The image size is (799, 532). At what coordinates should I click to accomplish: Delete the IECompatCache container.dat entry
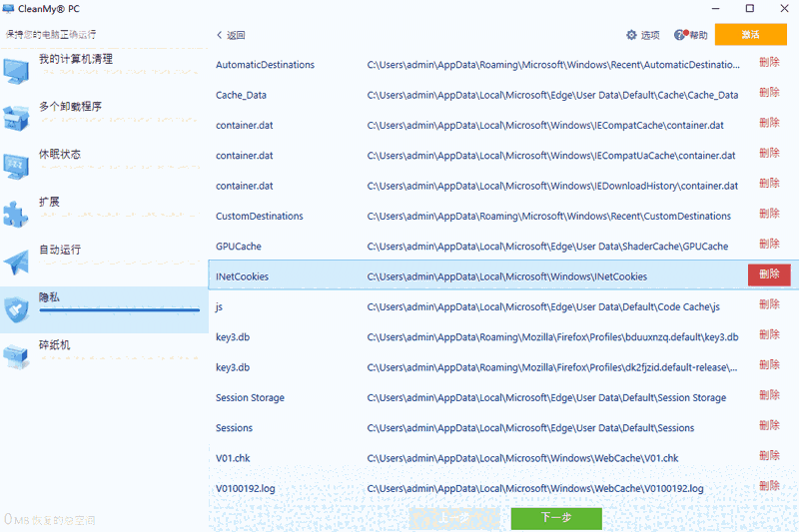click(769, 123)
